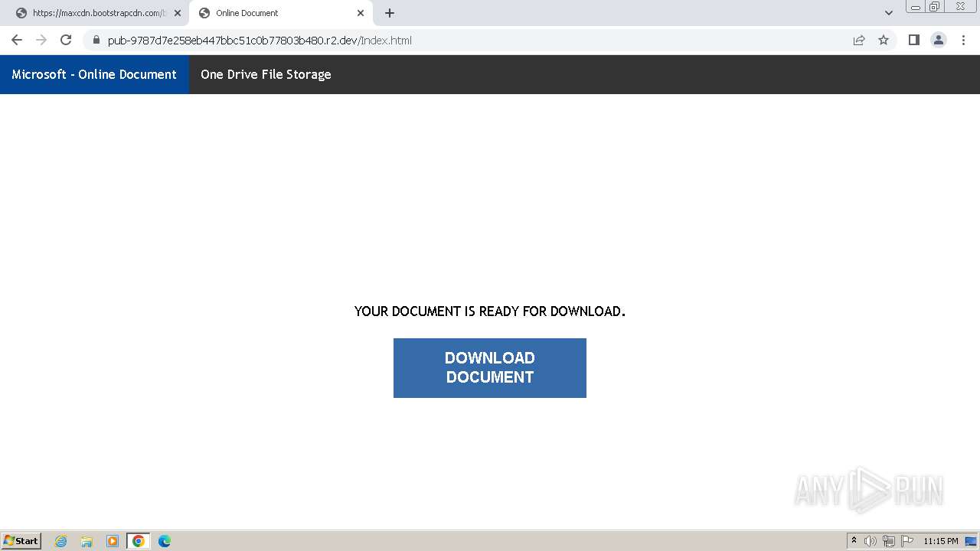Open network status tray icon

pyautogui.click(x=889, y=541)
